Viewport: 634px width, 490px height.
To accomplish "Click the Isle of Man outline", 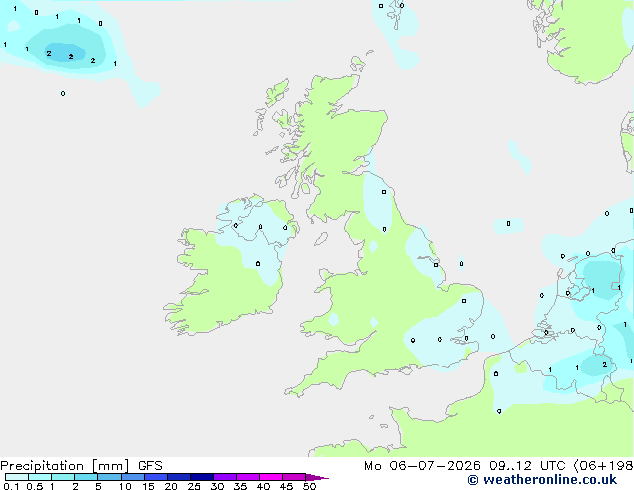I will click(x=321, y=239).
